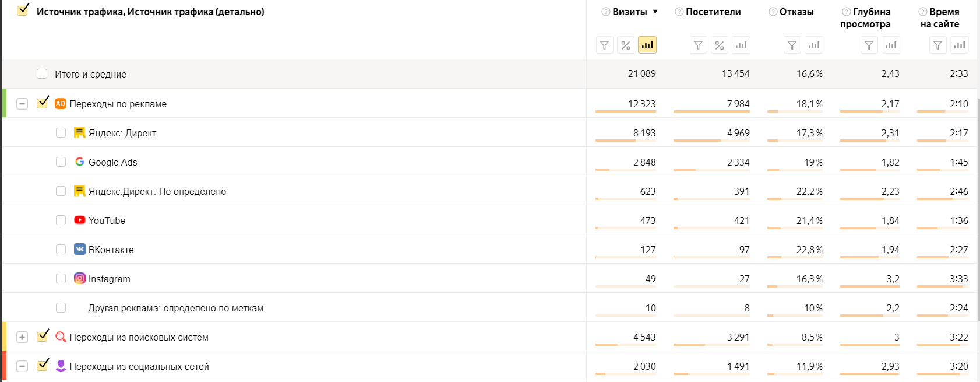Tick the Google Ads row checkbox
Viewport: 980px width, 382px height.
click(x=61, y=162)
